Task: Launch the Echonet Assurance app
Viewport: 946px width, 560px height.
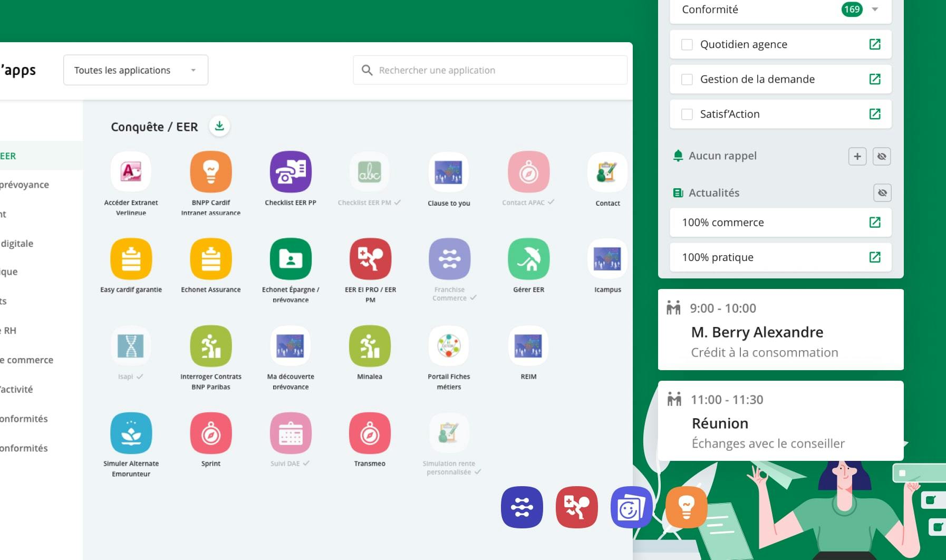Action: [x=211, y=259]
